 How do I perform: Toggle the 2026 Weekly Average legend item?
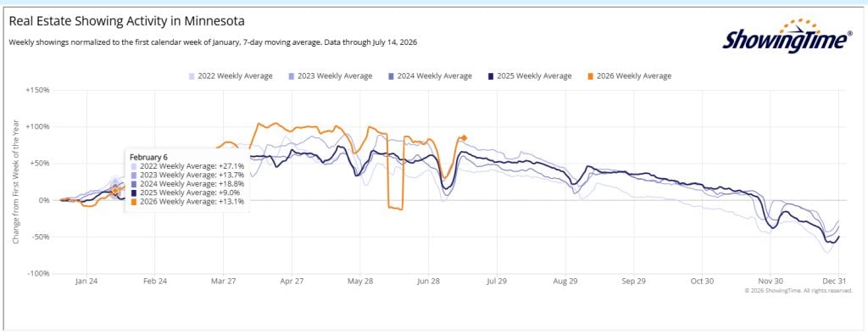(629, 75)
